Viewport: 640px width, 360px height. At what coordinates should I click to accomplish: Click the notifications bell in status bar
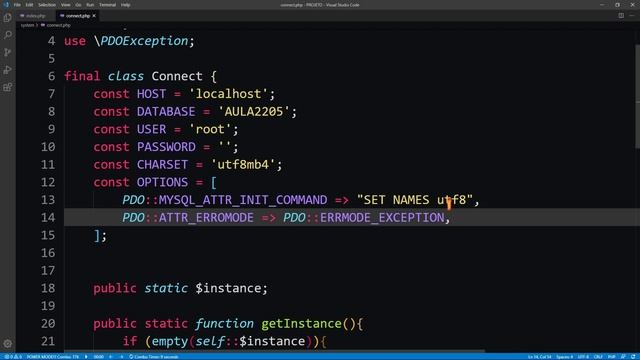tap(633, 357)
